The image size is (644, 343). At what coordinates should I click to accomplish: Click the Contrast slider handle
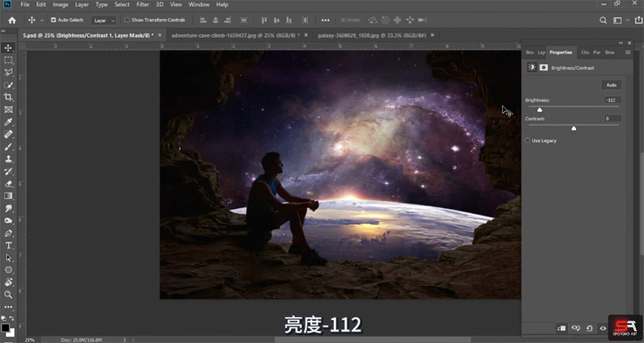(x=574, y=128)
